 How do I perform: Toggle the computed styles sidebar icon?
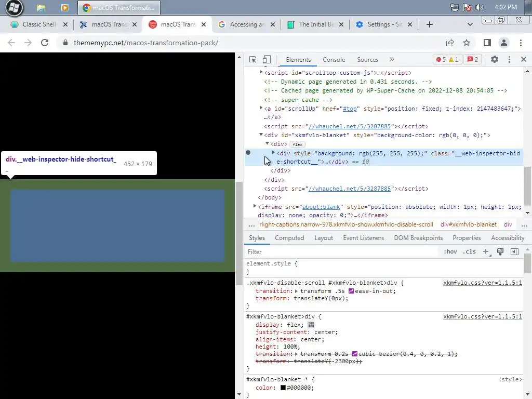(514, 252)
